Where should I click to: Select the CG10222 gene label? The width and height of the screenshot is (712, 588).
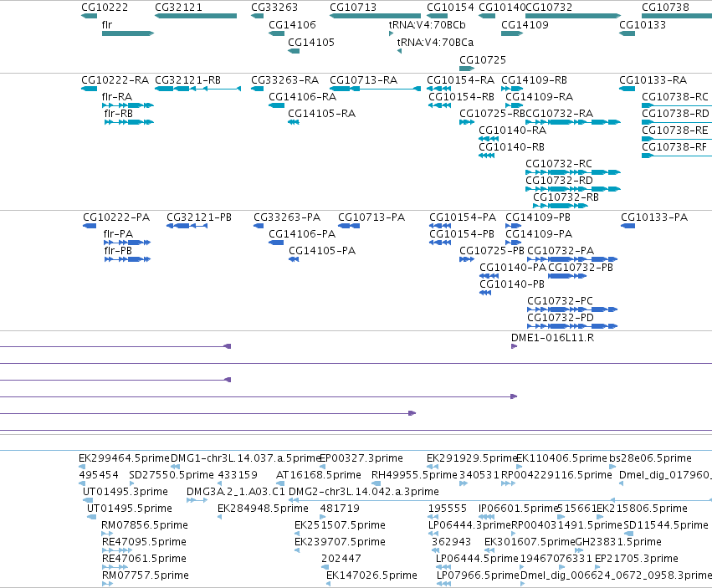pyautogui.click(x=105, y=8)
